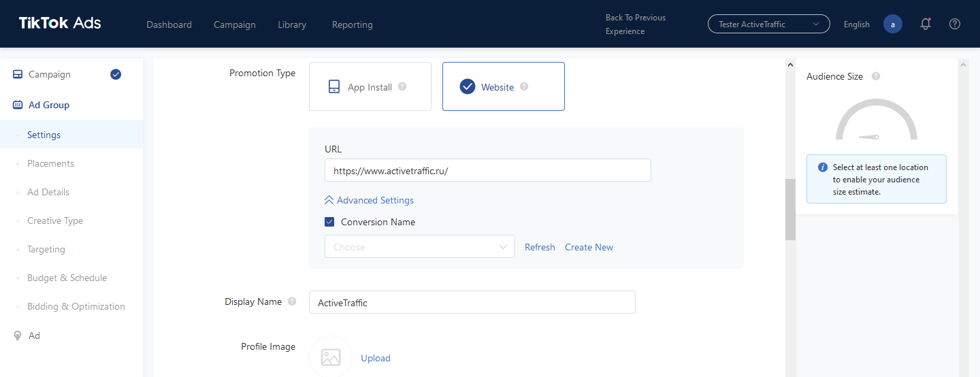Screen dimensions: 980x377
Task: Click the help question mark in header
Action: tap(955, 24)
